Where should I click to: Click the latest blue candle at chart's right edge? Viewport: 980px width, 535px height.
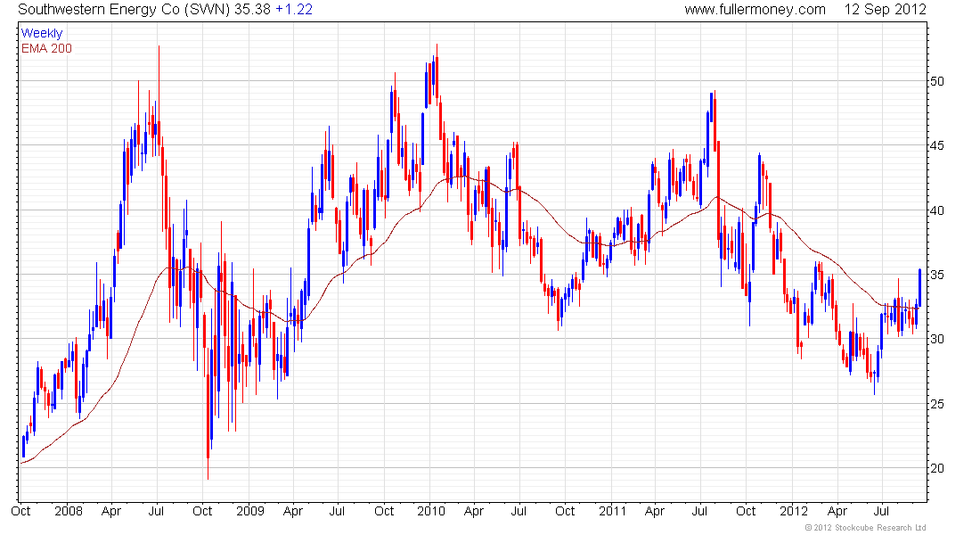pyautogui.click(x=920, y=285)
